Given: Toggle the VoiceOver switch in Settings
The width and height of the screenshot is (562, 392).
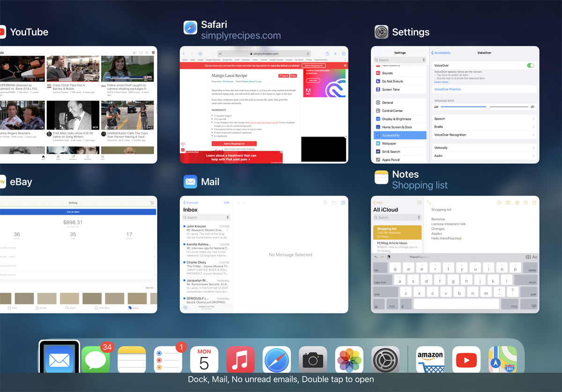Looking at the screenshot, I should point(530,65).
